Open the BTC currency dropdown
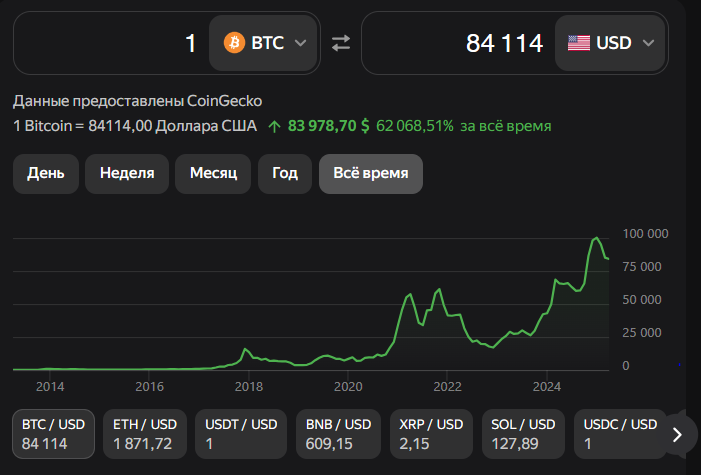 (x=264, y=43)
